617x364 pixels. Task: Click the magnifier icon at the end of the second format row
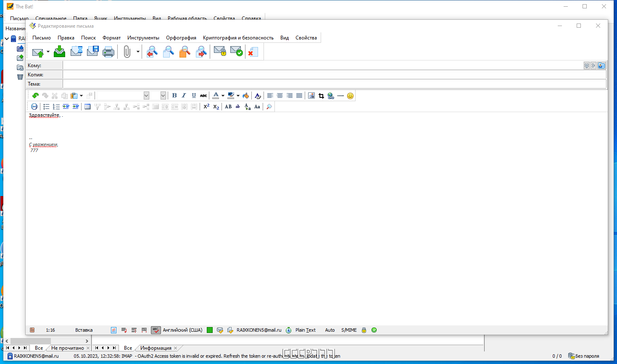coord(269,107)
